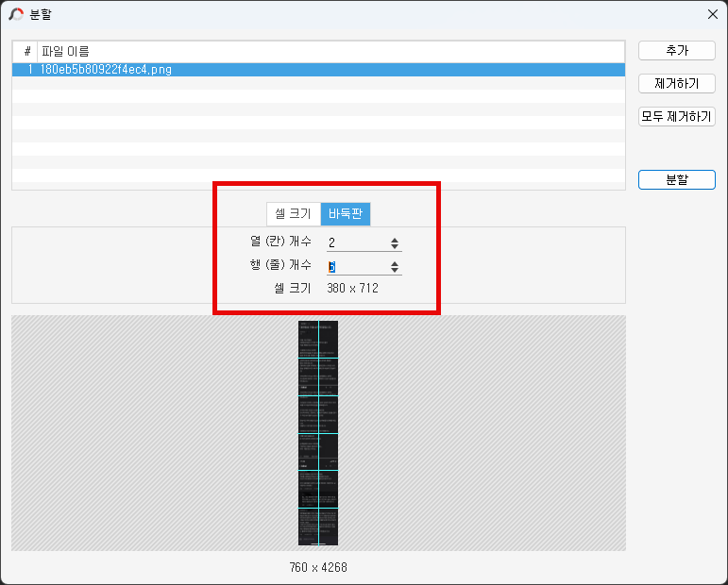This screenshot has height=585, width=728.
Task: Switch to the 셀 크기 tab
Action: (x=294, y=214)
